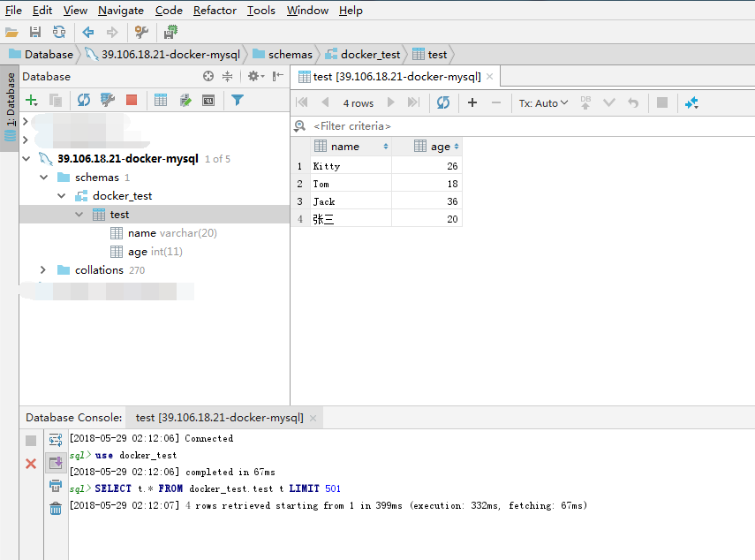The height and width of the screenshot is (560, 755).
Task: Open the Navigate menu
Action: (121, 10)
